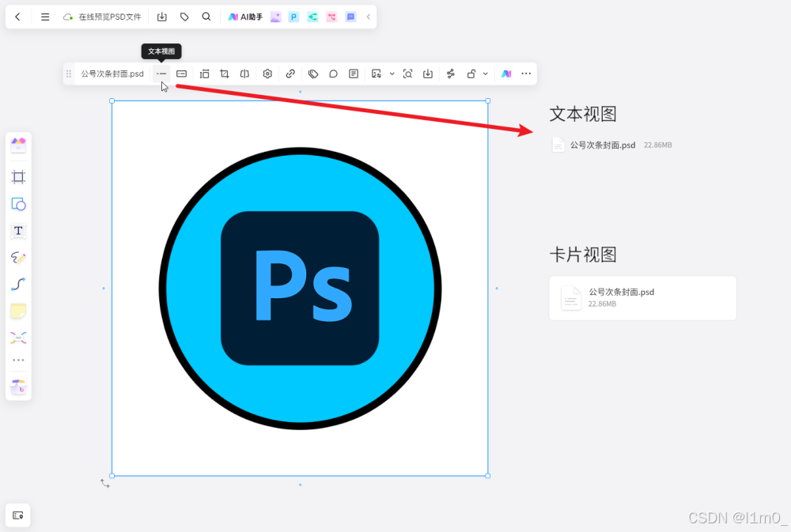This screenshot has width=791, height=532.
Task: Click the top-left selection handle of image
Action: pos(112,101)
